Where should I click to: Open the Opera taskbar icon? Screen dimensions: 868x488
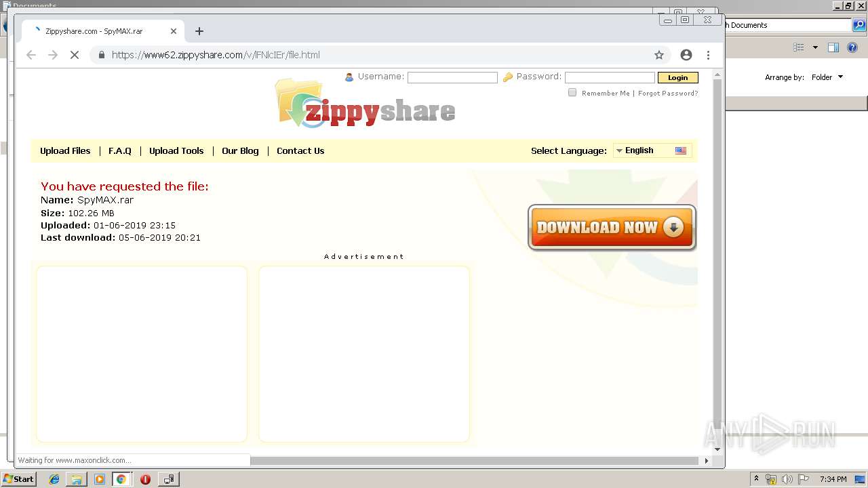tap(145, 479)
